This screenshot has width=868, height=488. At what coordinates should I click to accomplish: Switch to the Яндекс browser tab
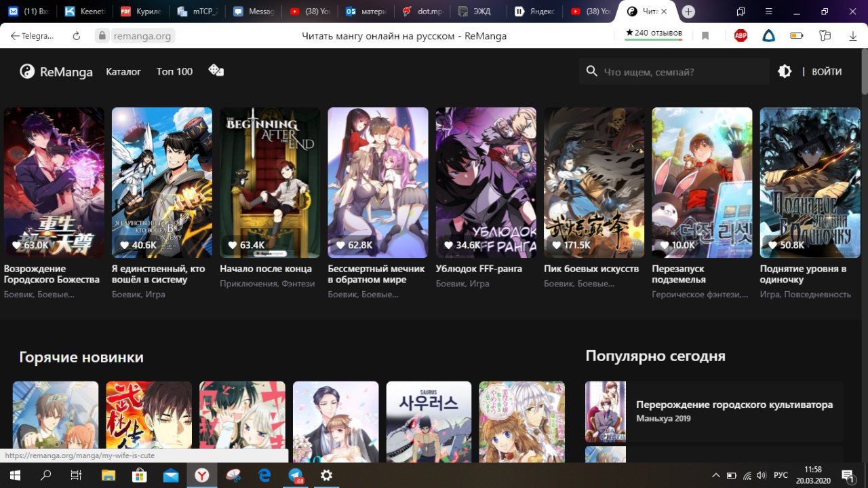[x=534, y=12]
